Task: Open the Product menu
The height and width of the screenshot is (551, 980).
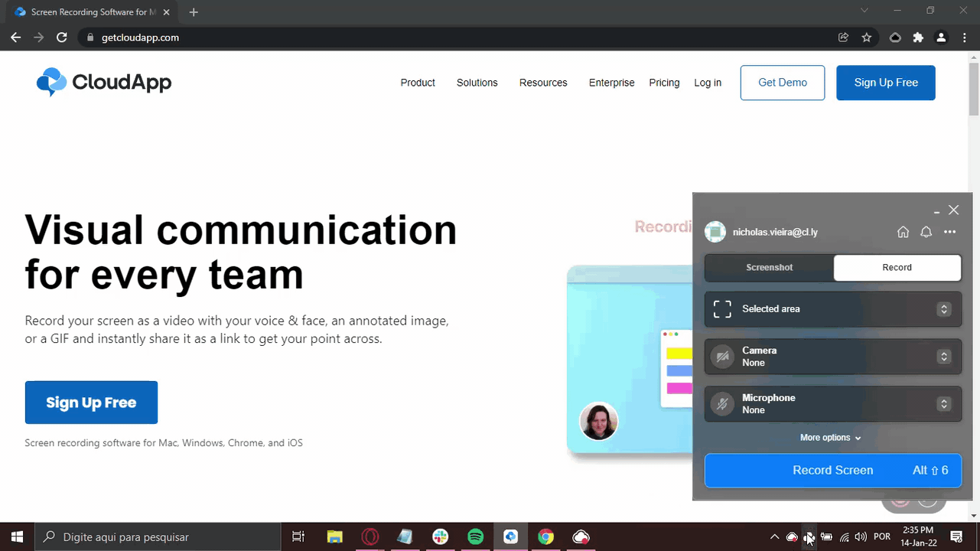Action: coord(418,83)
